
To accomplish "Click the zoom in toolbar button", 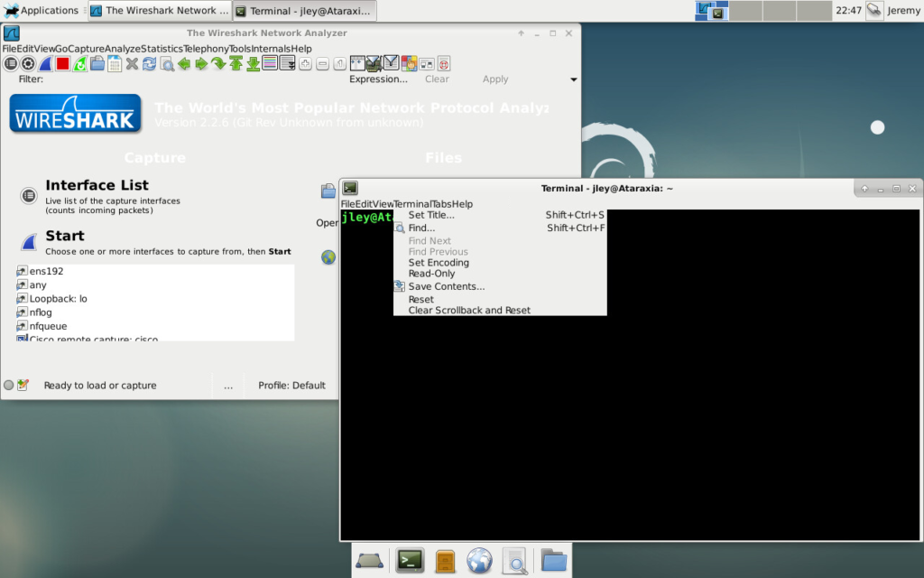I will coord(305,64).
